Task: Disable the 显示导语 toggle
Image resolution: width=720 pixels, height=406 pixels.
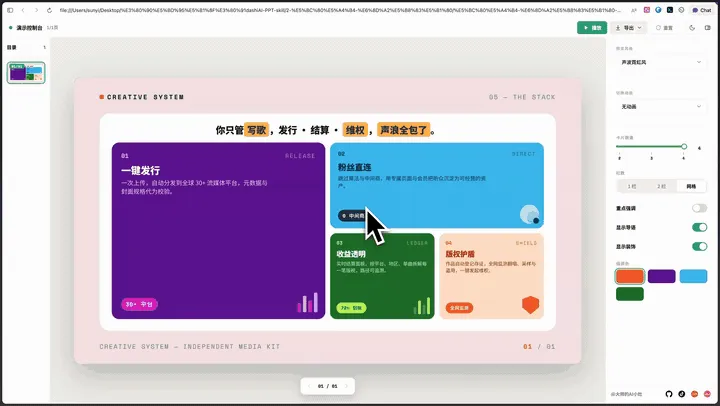Action: click(699, 227)
